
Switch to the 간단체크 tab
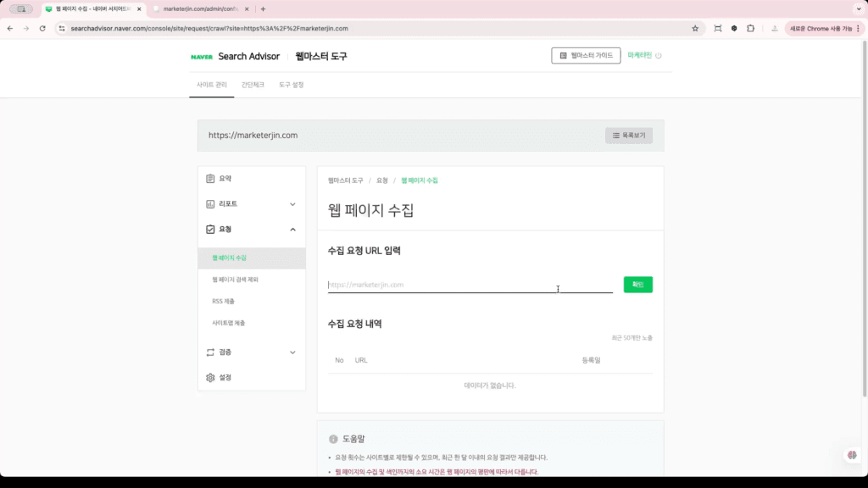pos(254,85)
